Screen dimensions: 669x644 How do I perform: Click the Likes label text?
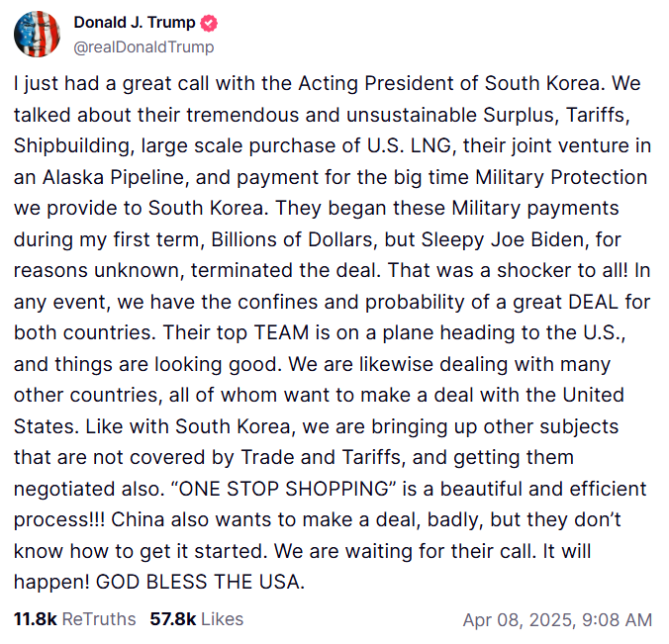point(223,619)
